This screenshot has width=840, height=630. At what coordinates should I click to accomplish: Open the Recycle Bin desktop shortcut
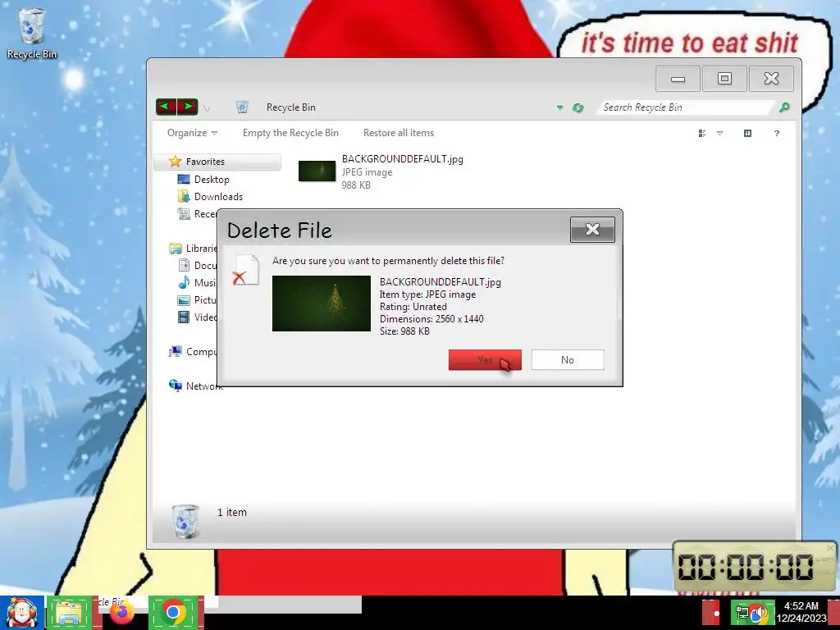coord(32,33)
